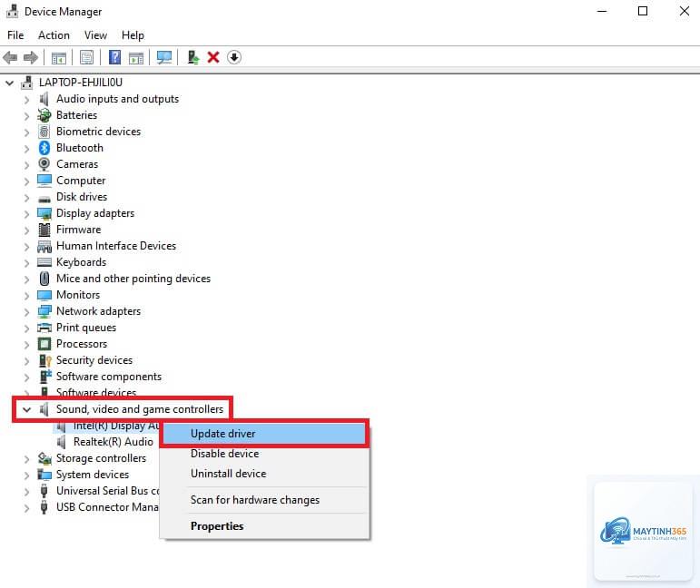Collapse Sound, video and game controllers
Image resolution: width=700 pixels, height=588 pixels.
(27, 409)
